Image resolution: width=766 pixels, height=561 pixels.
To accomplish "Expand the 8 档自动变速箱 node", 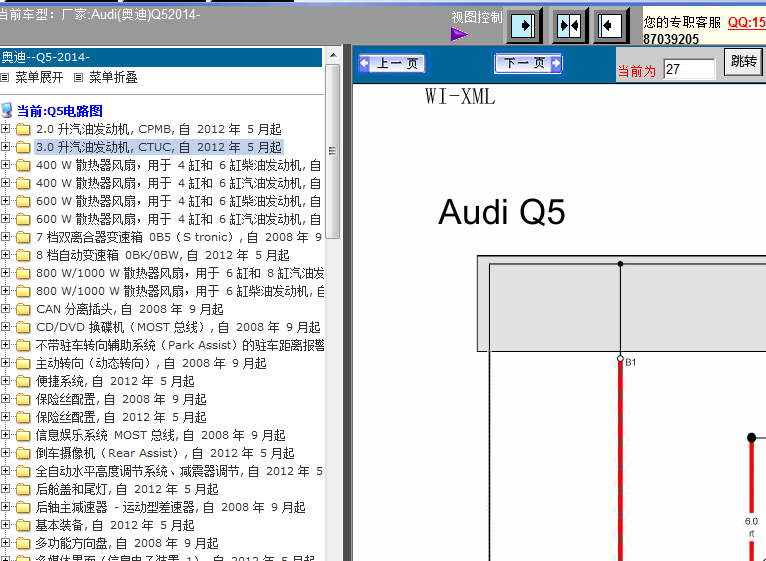I will 5,255.
